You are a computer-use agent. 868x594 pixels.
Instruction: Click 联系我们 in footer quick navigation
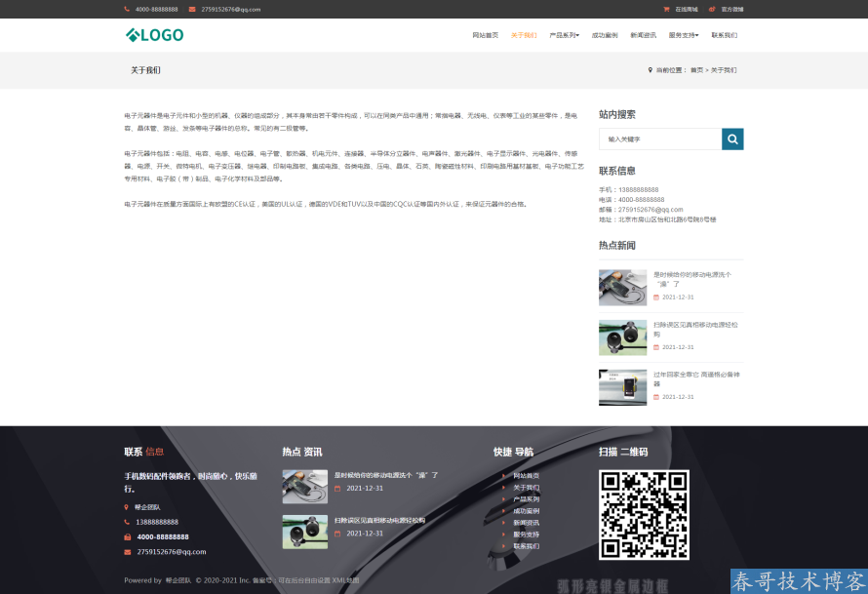coord(526,546)
